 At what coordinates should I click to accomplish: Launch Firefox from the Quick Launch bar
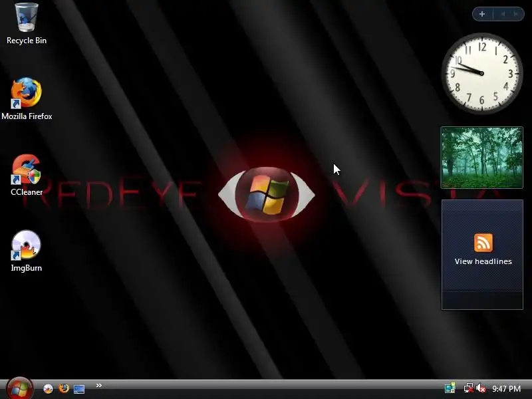click(63, 388)
